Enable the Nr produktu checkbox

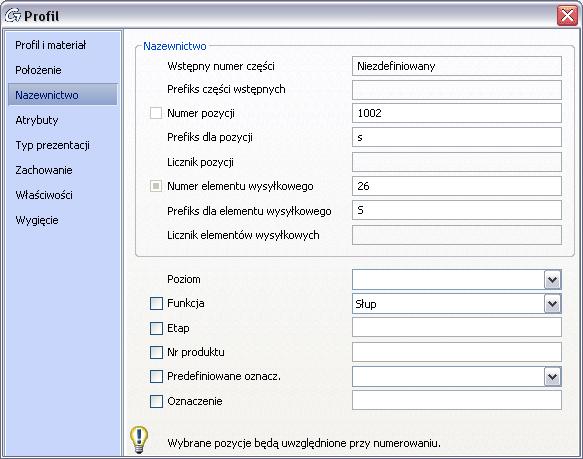tap(156, 352)
